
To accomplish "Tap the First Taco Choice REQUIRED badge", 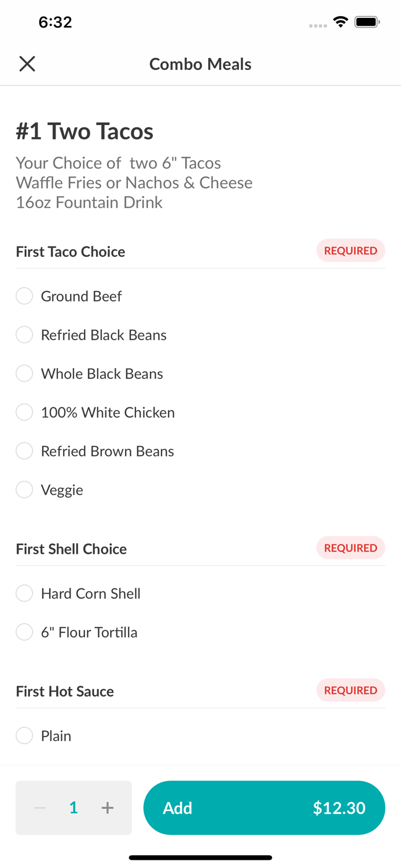I will point(350,251).
